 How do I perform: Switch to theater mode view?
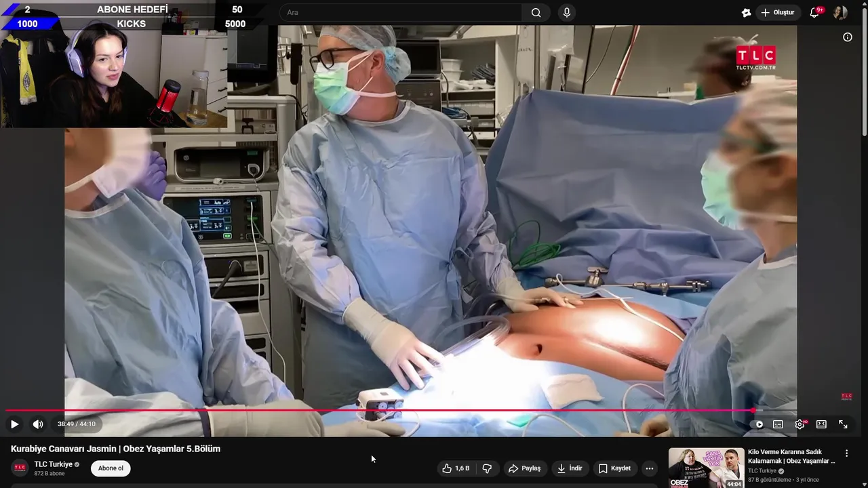pyautogui.click(x=821, y=424)
